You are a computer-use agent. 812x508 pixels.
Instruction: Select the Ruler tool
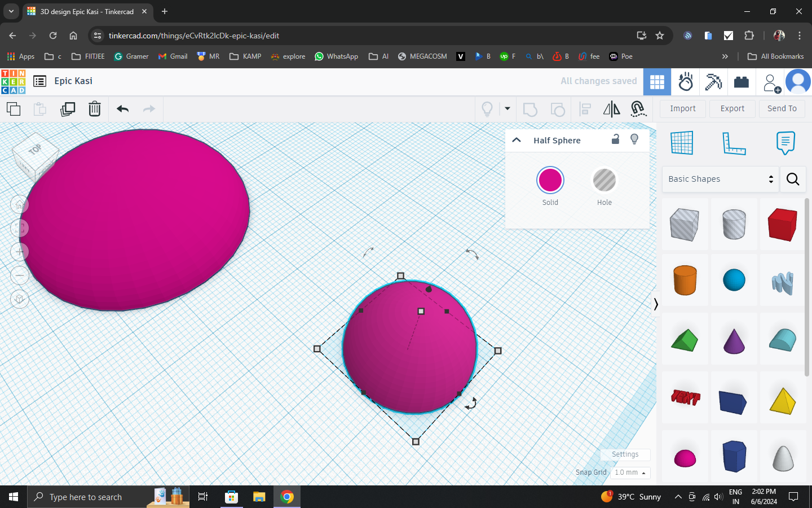[734, 143]
